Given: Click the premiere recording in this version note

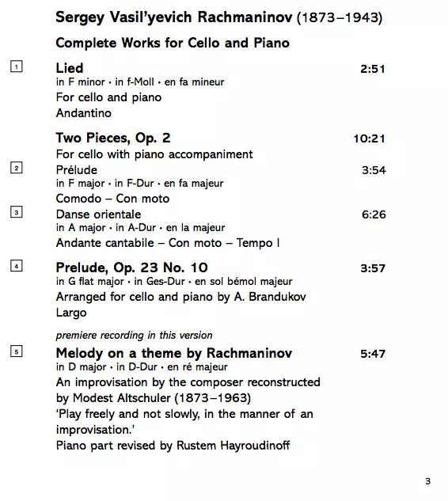Looking at the screenshot, I should (135, 335).
